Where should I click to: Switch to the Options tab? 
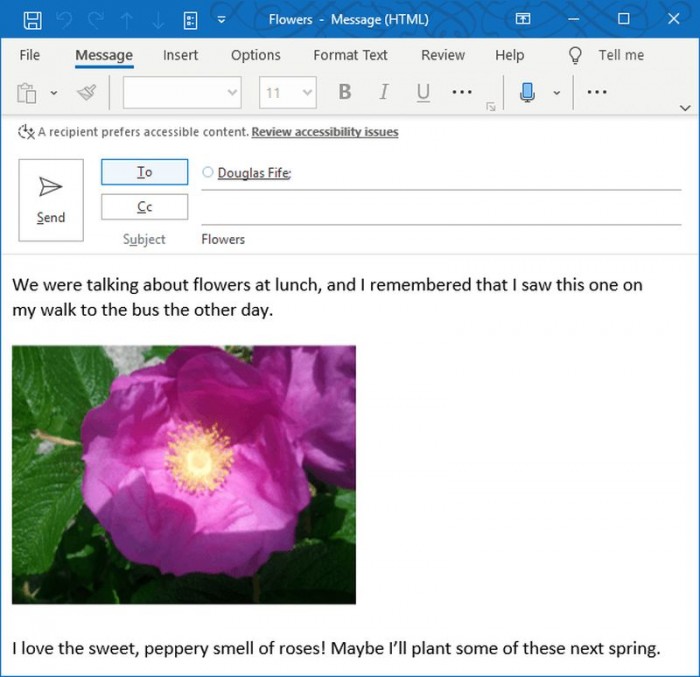[x=256, y=55]
